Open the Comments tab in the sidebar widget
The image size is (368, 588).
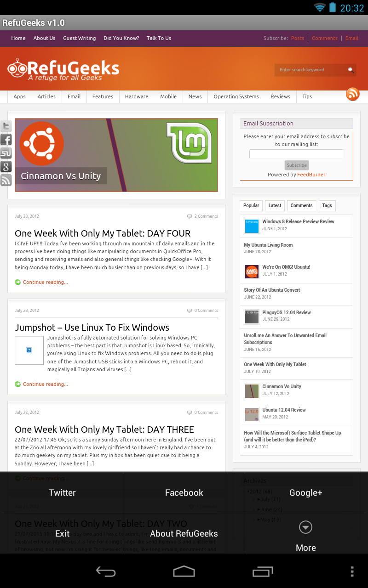(301, 206)
